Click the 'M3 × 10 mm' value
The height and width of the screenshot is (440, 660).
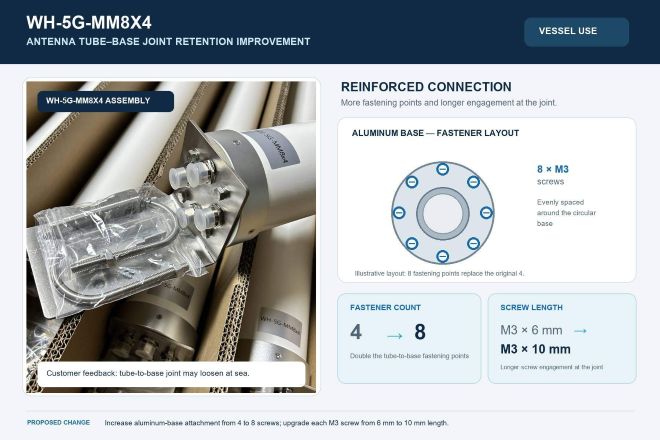[535, 349]
